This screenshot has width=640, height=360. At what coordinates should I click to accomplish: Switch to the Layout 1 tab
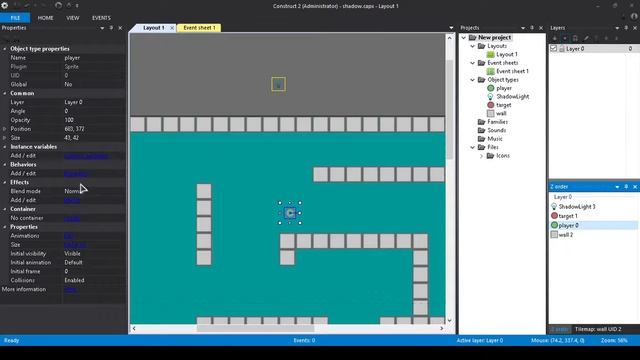point(153,28)
